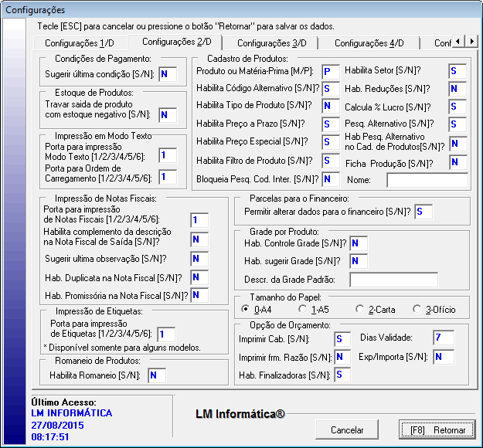Select 2-Carta paper size radio button
This screenshot has width=483, height=448.
359,309
